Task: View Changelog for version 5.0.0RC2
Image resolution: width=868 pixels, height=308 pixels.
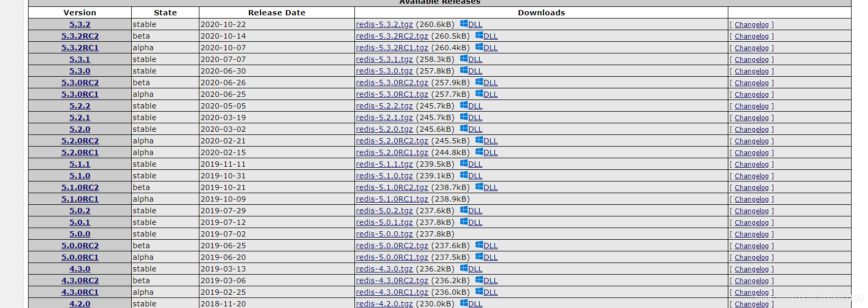Action: pos(752,246)
